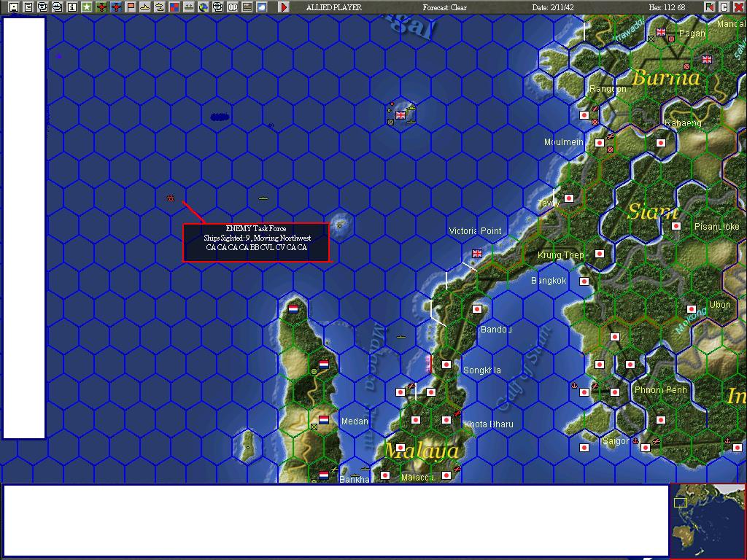Click the globe toolbar icon
The image size is (747, 560).
pos(204,7)
